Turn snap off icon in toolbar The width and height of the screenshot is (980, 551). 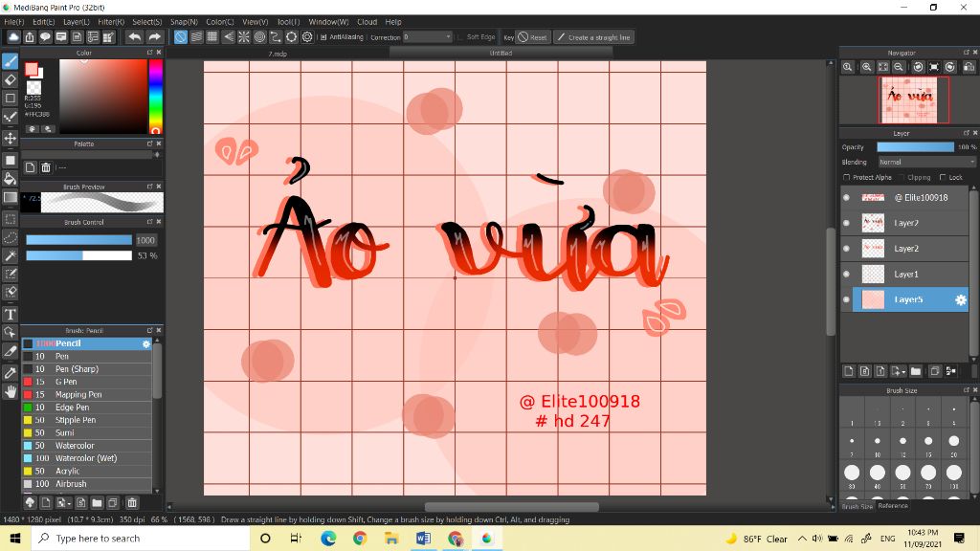[181, 37]
